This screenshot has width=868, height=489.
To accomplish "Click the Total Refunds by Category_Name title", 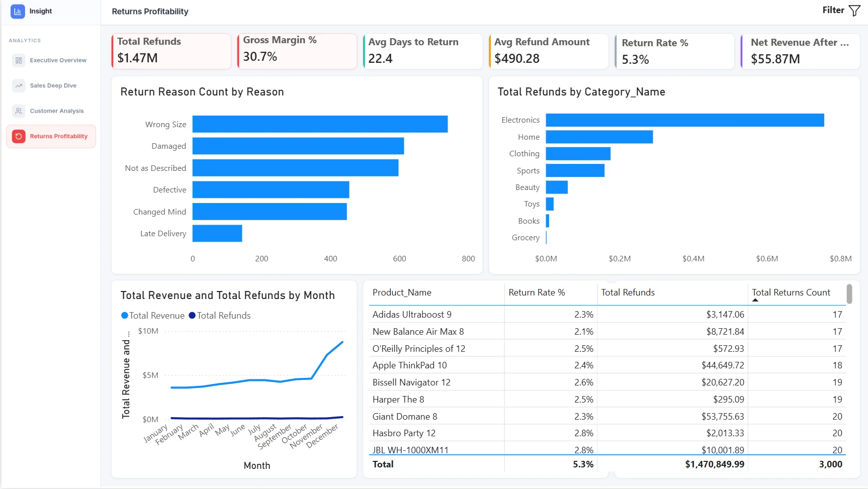I will [x=581, y=92].
